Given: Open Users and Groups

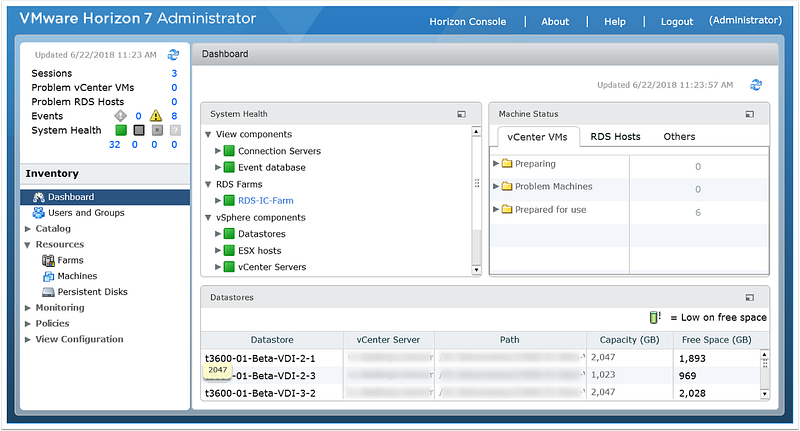Looking at the screenshot, I should coord(86,213).
